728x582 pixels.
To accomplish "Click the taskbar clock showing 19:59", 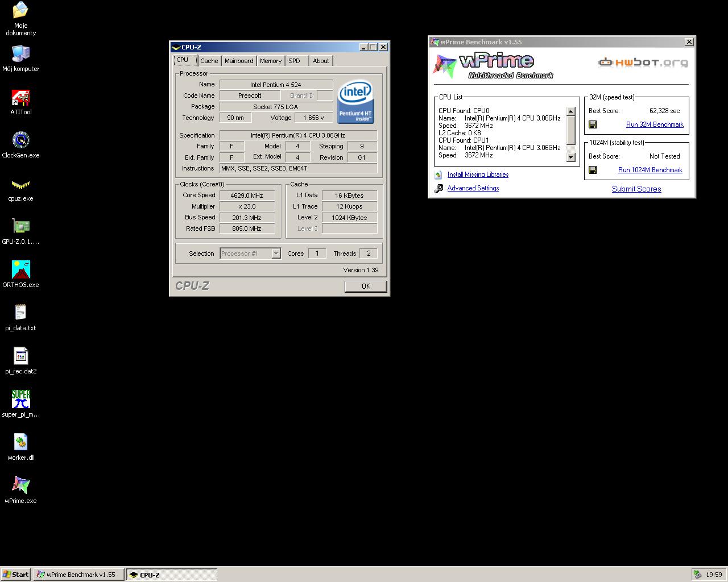I will [714, 575].
